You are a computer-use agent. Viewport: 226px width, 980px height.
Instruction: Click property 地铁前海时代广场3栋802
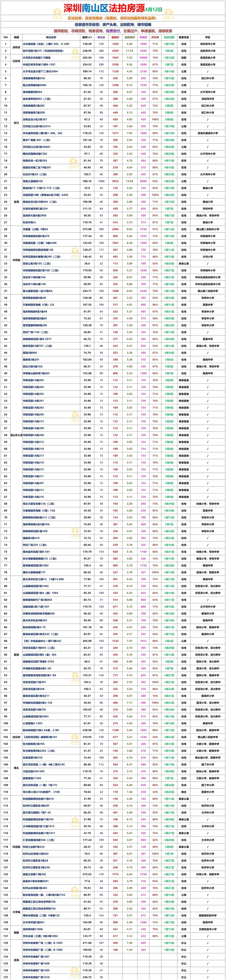click(x=37, y=600)
